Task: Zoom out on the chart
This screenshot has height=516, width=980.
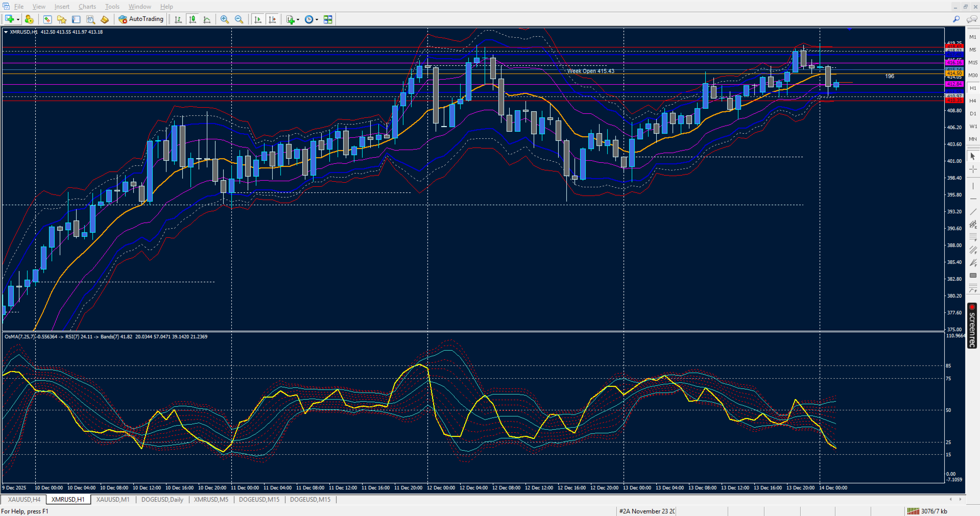Action: pos(239,19)
